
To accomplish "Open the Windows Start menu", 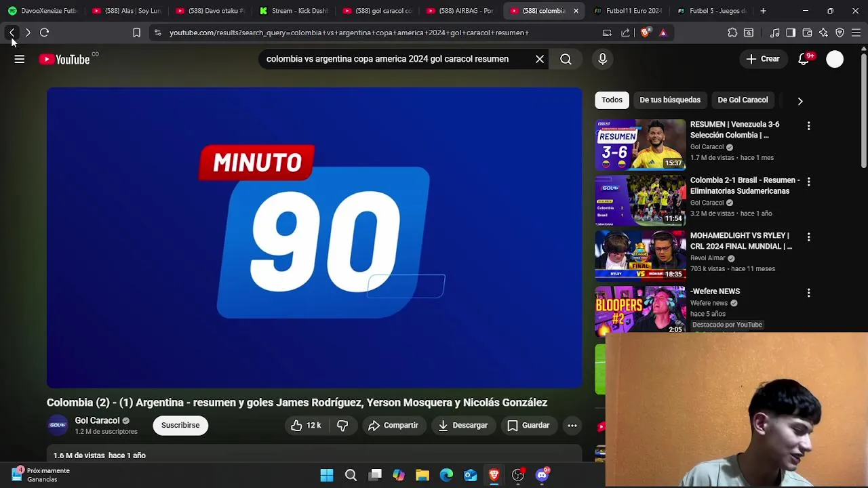I will [327, 475].
